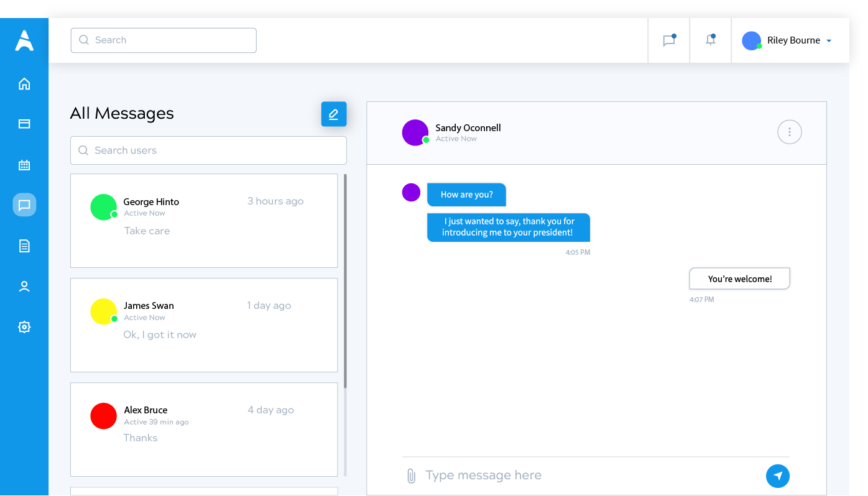Click Riley Bourne's avatar

[752, 40]
